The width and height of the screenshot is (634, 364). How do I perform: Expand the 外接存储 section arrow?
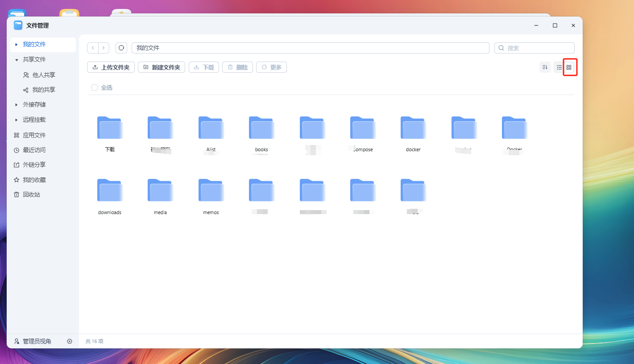(17, 105)
